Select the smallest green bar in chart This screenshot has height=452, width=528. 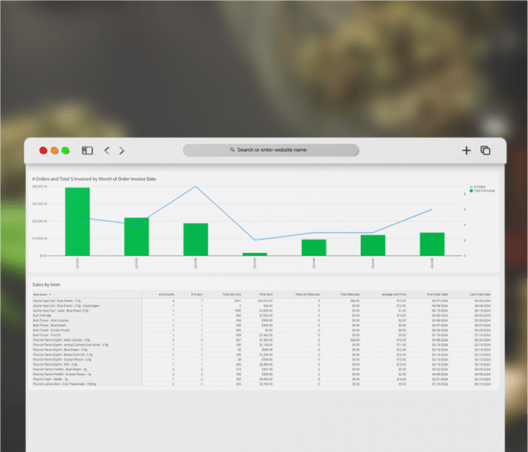[x=255, y=254]
